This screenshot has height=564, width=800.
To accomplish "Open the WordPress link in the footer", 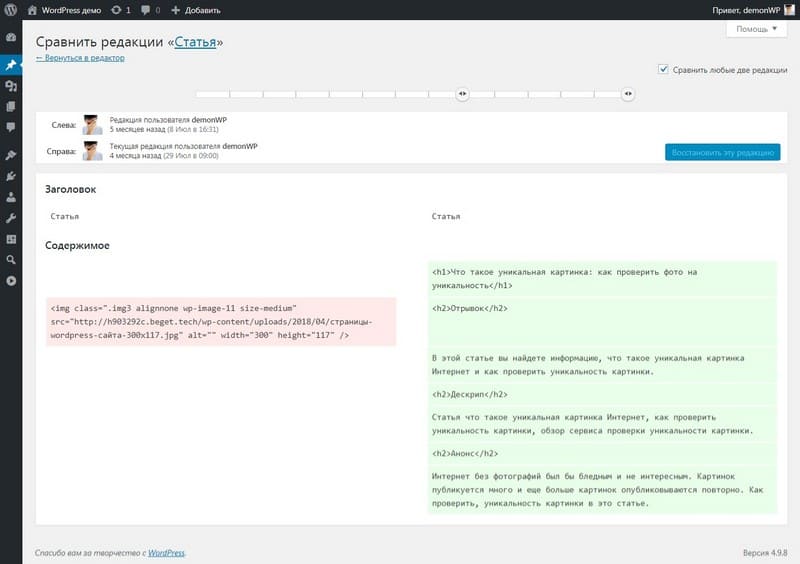I will (x=166, y=553).
